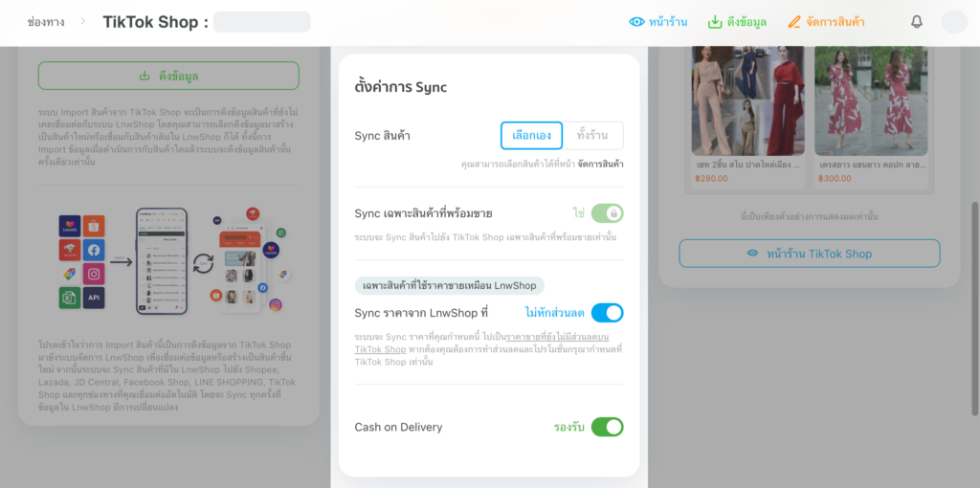Viewport: 980px width, 488px height.
Task: Click the eye icon beside หน้าร้าน
Action: [636, 22]
